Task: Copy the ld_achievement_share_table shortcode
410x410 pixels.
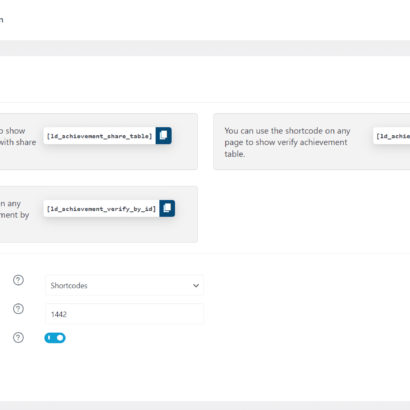Action: 164,135
